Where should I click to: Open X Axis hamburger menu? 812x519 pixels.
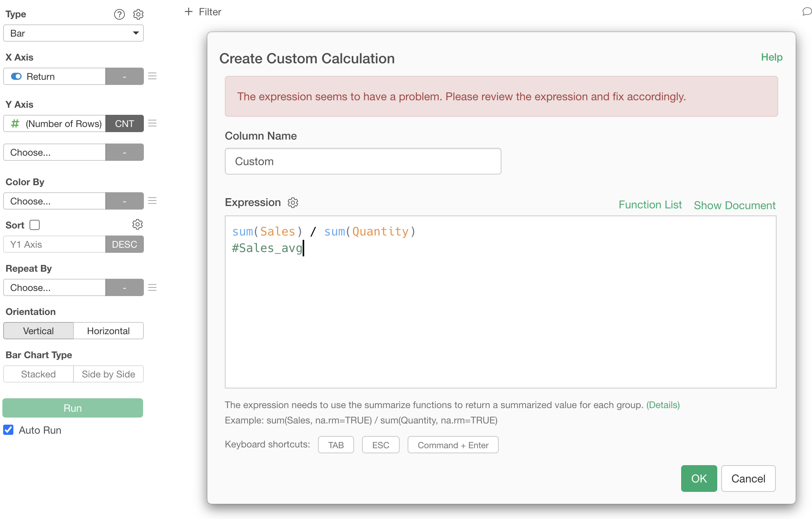[x=152, y=76]
